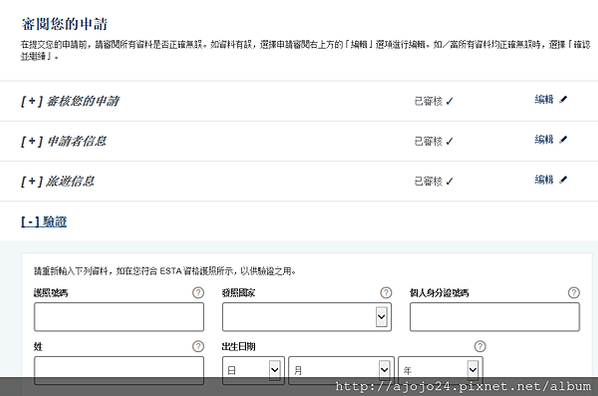598x396 pixels.
Task: Edit the 旅遊信息 section link
Action: (x=544, y=180)
